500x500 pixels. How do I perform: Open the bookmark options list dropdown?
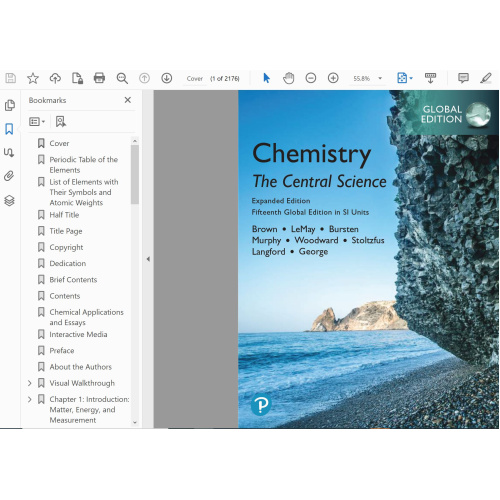pos(37,122)
